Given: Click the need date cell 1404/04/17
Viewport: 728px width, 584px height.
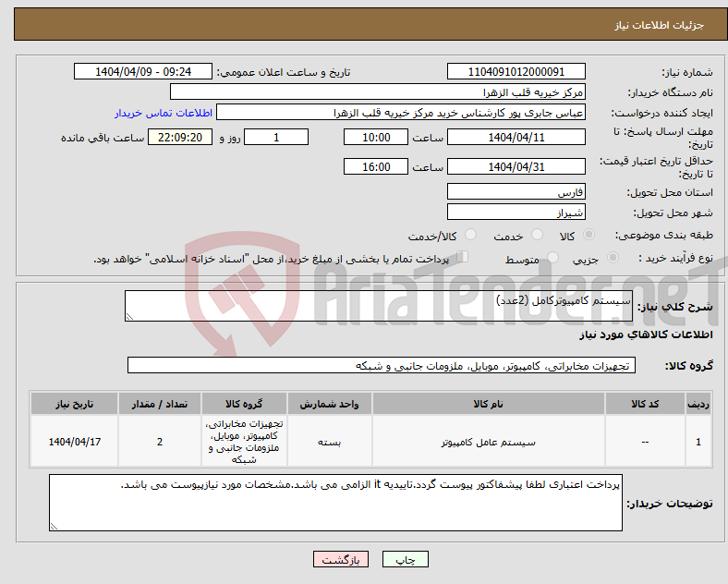Looking at the screenshot, I should click(x=74, y=442).
